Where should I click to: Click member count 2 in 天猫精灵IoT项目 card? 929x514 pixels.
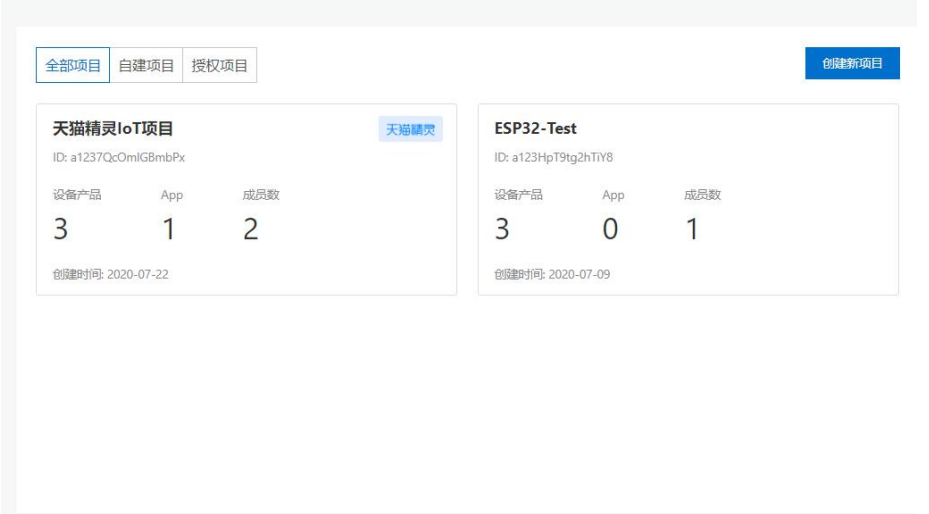tap(251, 229)
